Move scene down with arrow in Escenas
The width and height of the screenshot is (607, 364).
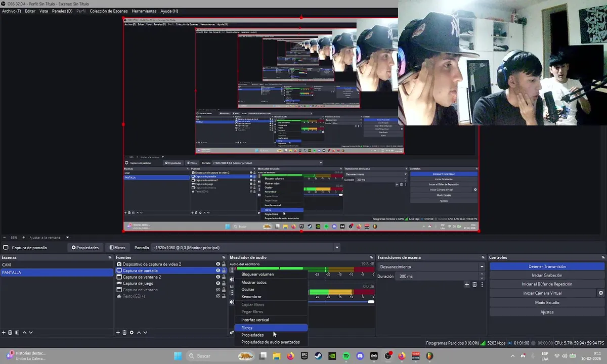pyautogui.click(x=30, y=333)
